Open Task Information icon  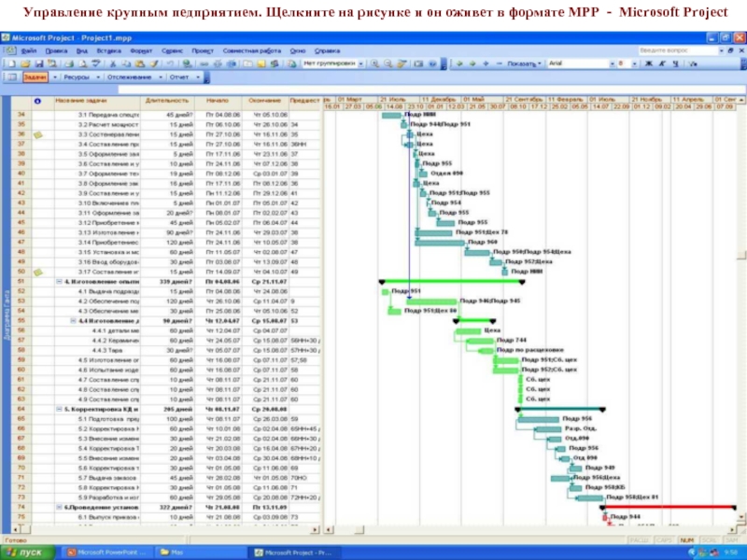(247, 63)
